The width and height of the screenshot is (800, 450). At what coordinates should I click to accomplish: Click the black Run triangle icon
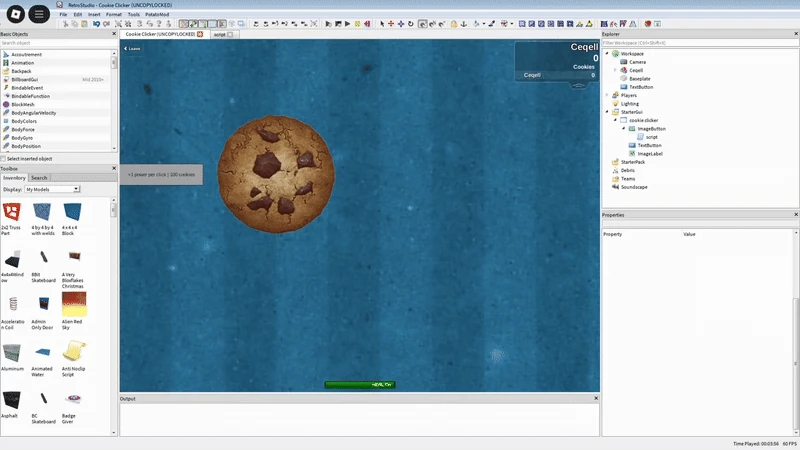[x=347, y=24]
